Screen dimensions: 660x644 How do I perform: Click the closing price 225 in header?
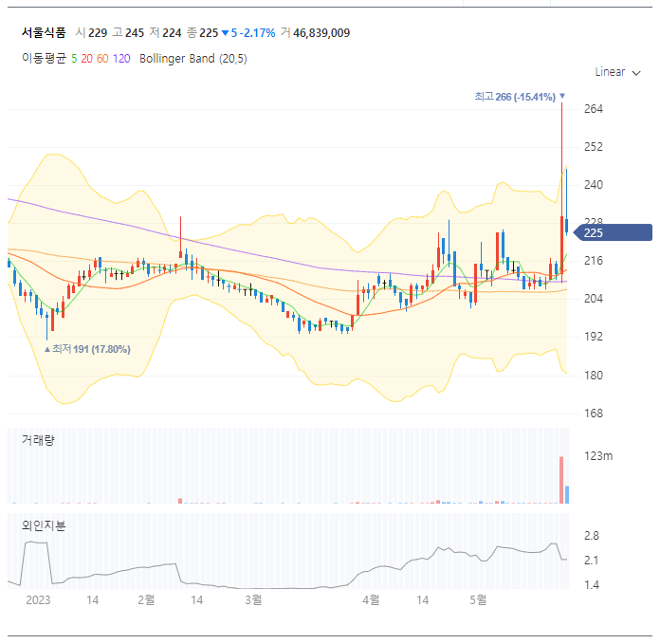209,33
